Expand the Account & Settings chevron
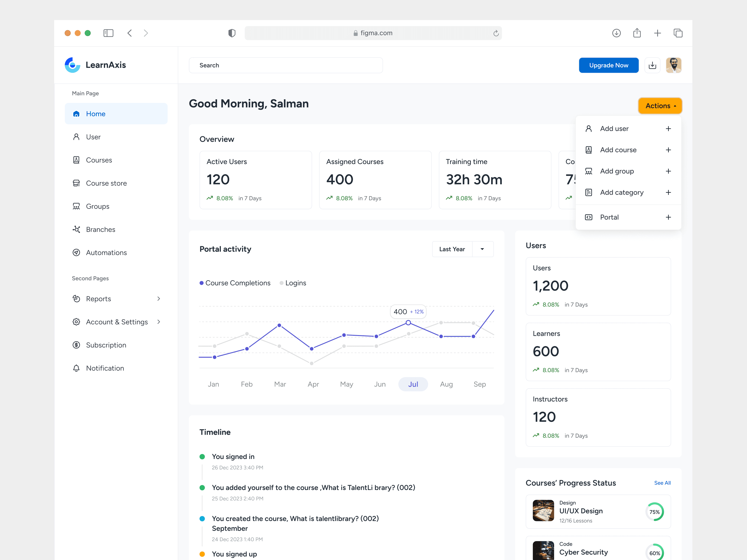Screen dimensions: 747x560 click(x=159, y=322)
